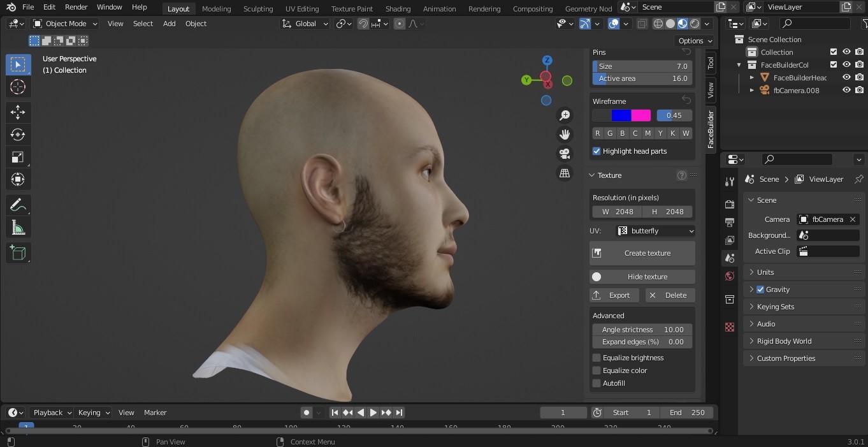Enable Equalize brightness checkbox
The width and height of the screenshot is (868, 447).
point(597,358)
